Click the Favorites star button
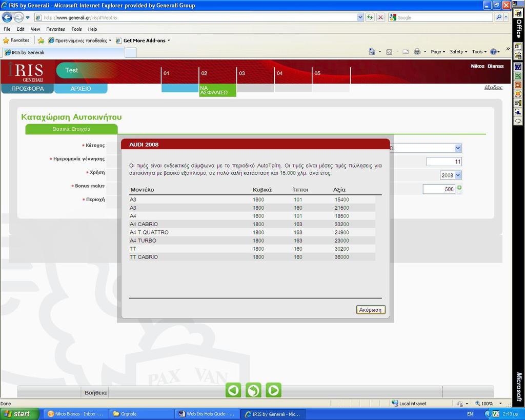 [x=16, y=41]
